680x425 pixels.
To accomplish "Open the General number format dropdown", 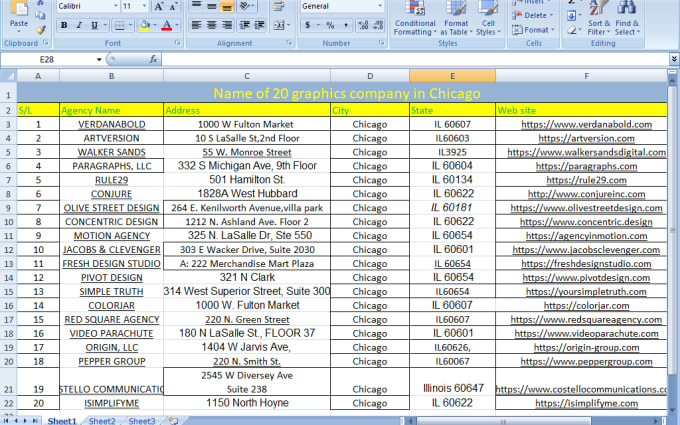I will (380, 6).
